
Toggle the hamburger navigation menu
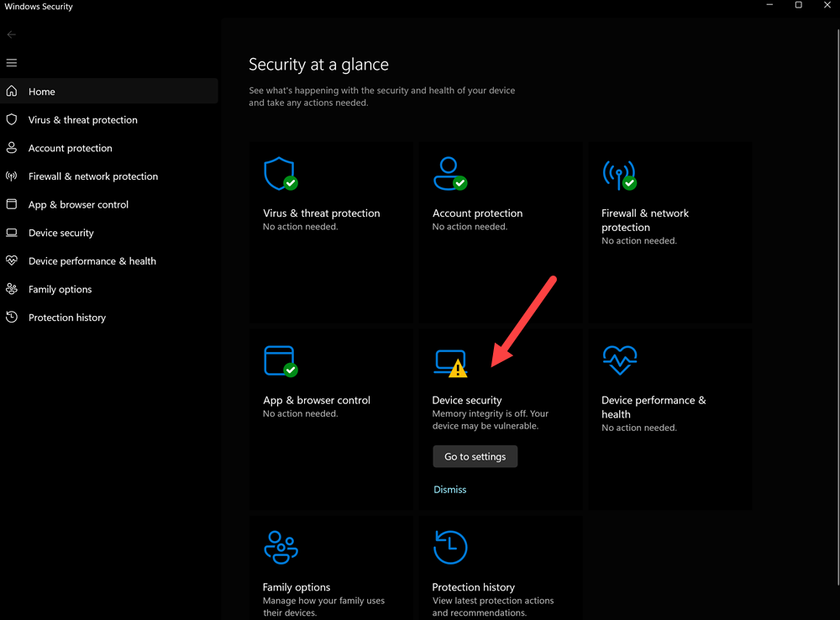[12, 63]
